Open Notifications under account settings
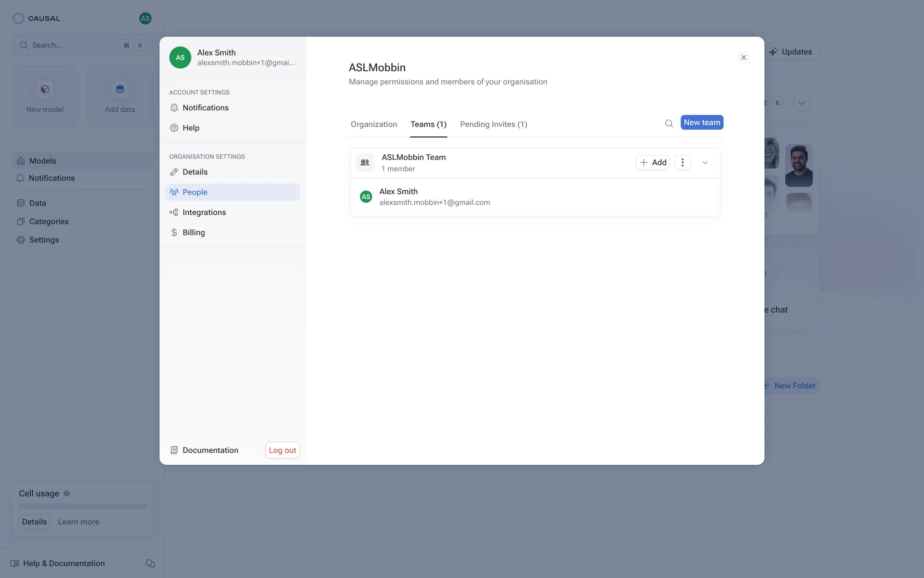This screenshot has height=578, width=924. coord(205,108)
